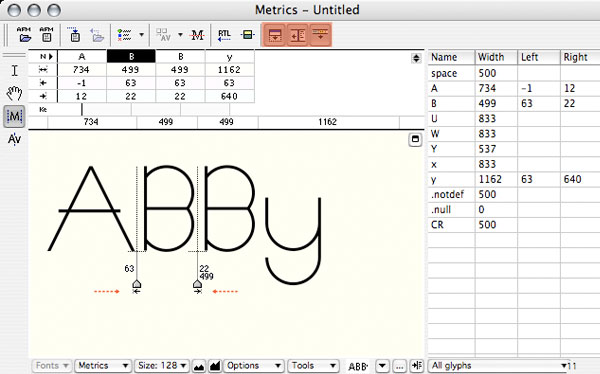Open the sample string dropdown arrow
Viewport: 600px width, 374px height.
point(382,366)
